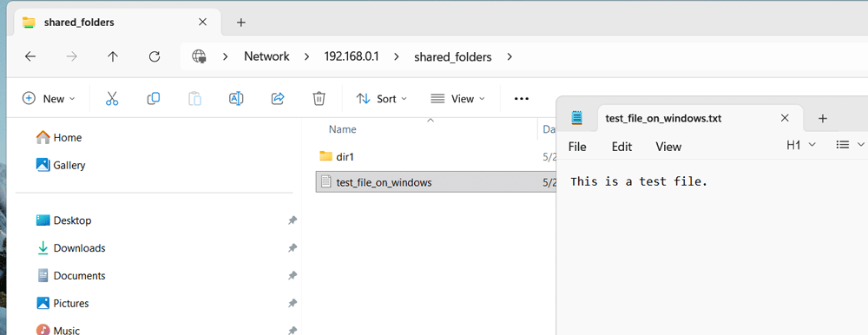Click the Copy icon in File Explorer toolbar
The image size is (868, 335).
click(x=154, y=99)
